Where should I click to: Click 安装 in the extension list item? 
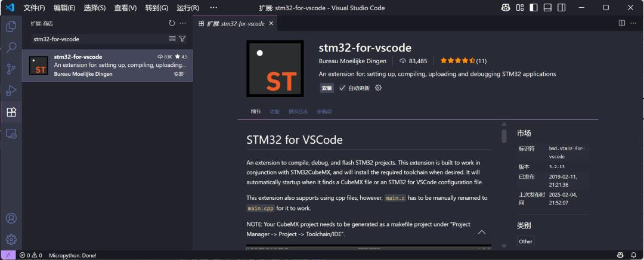click(179, 75)
